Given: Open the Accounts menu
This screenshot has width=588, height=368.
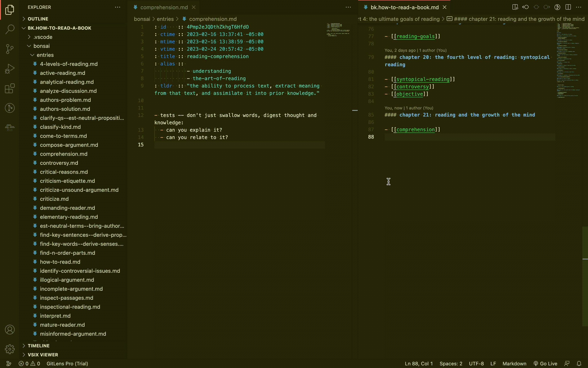Looking at the screenshot, I should 10,330.
